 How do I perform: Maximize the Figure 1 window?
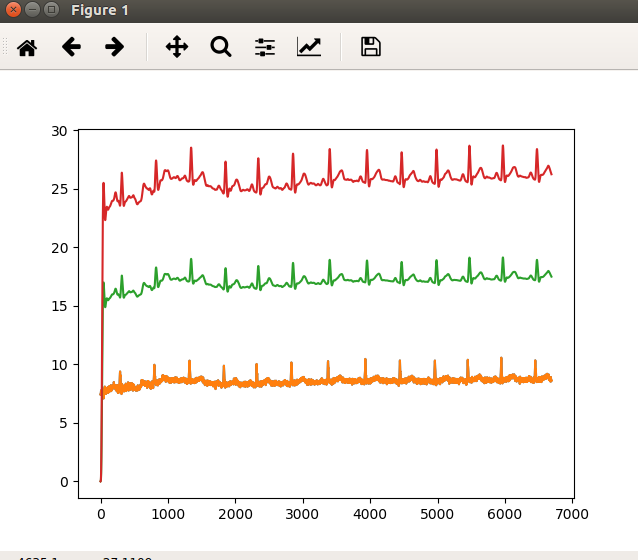point(51,9)
